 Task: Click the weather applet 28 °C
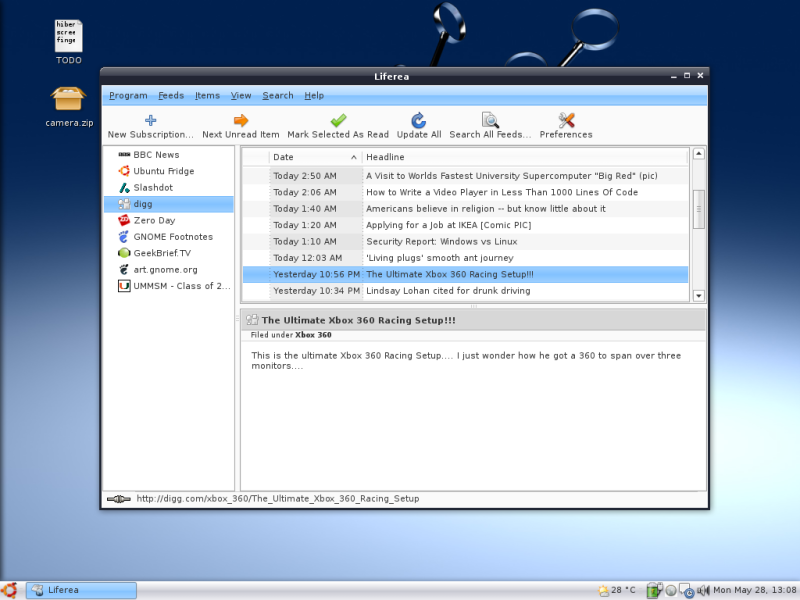(x=617, y=590)
